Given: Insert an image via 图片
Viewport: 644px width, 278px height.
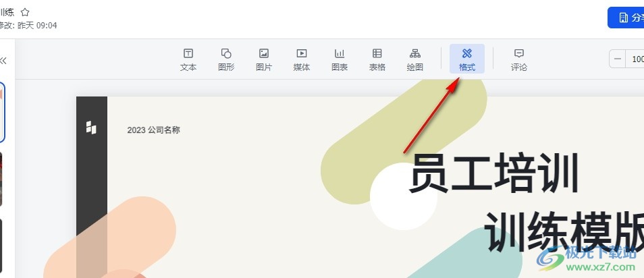Looking at the screenshot, I should (x=264, y=59).
